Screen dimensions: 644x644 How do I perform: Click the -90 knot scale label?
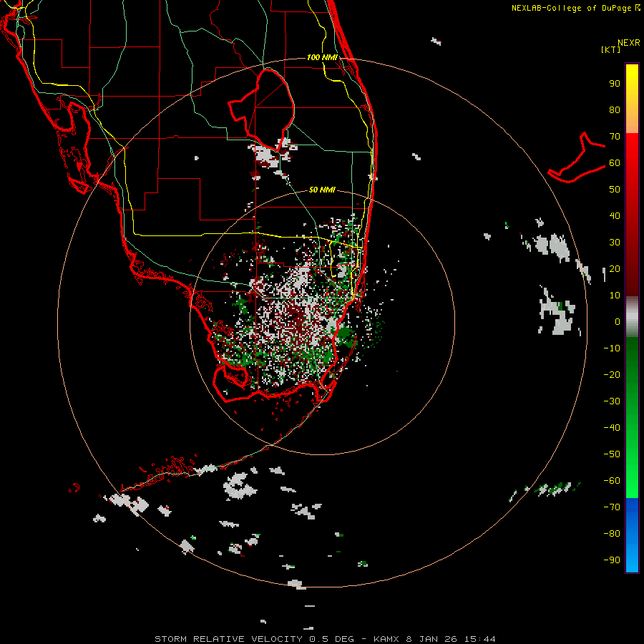point(612,560)
